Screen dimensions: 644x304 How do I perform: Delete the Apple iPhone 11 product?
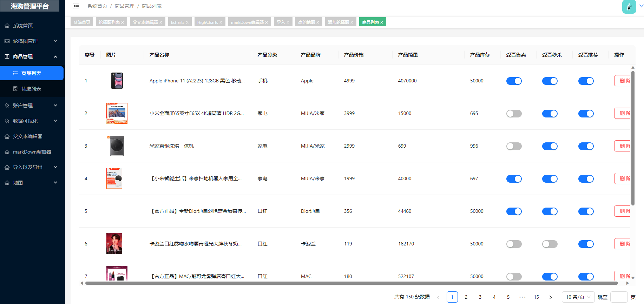tap(622, 81)
